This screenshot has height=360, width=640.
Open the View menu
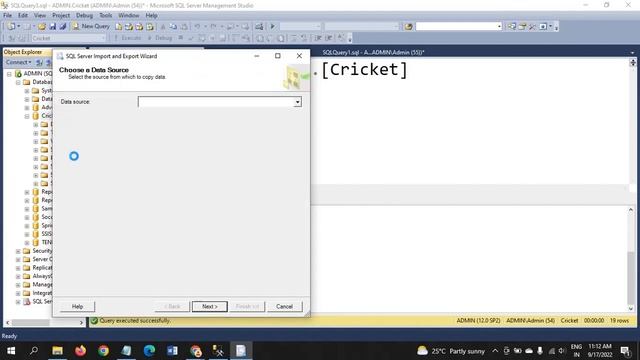[40, 16]
